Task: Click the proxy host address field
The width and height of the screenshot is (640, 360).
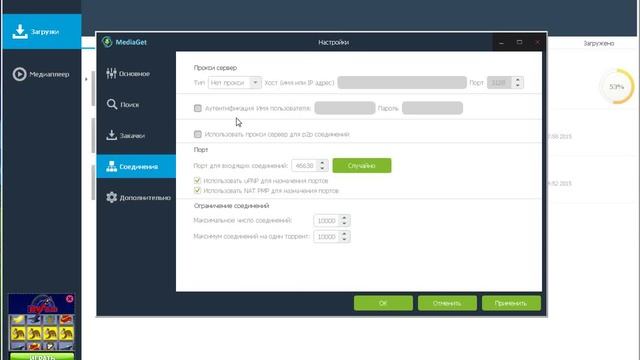Action: click(402, 82)
